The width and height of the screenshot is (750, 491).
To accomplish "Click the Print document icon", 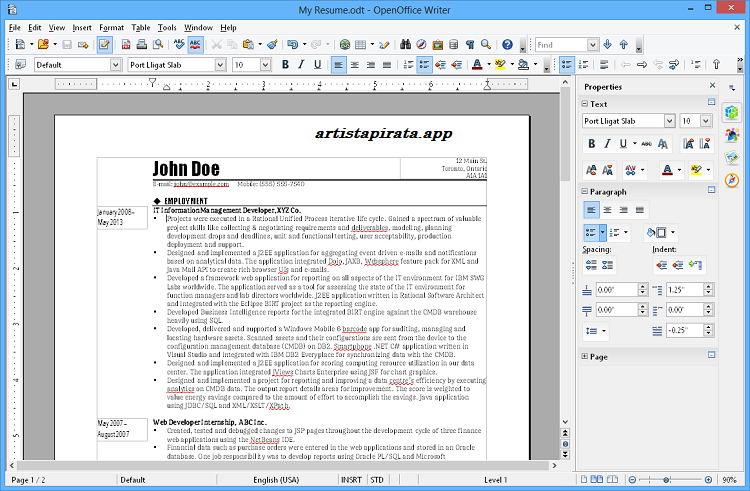I will [142, 44].
